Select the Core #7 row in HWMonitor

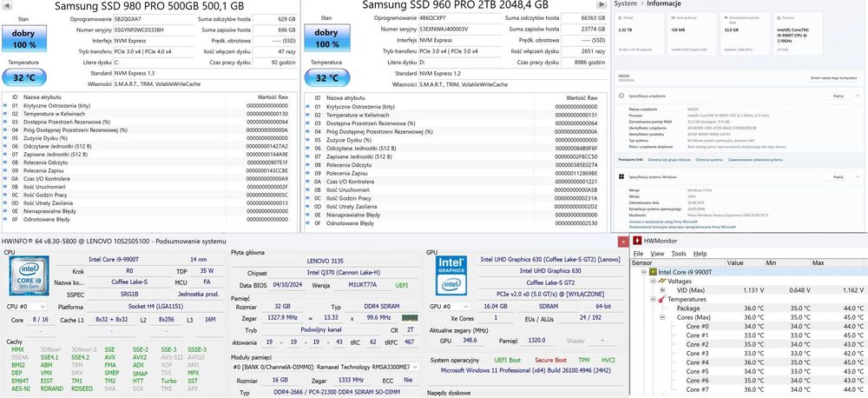(750, 389)
